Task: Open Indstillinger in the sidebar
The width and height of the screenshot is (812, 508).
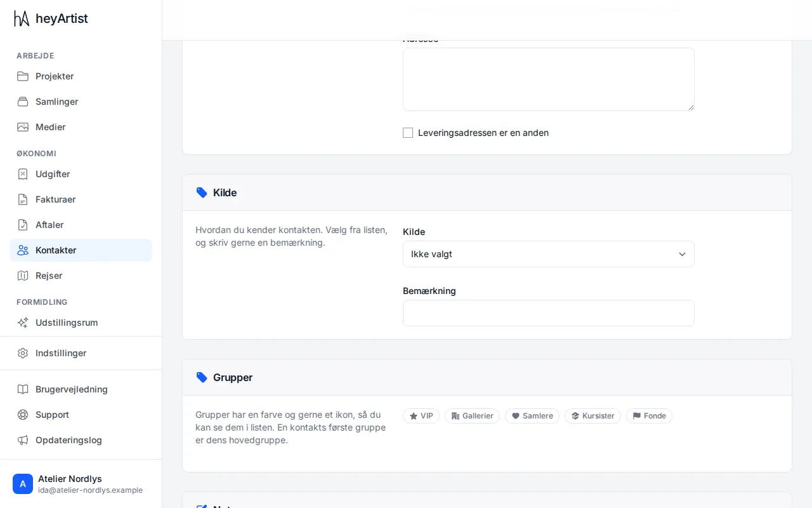Action: pyautogui.click(x=81, y=353)
